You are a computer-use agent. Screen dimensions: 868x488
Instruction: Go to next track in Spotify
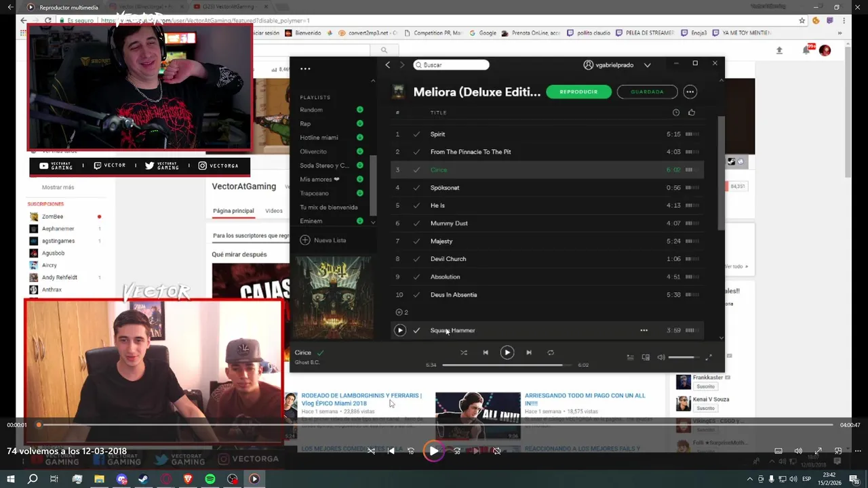tap(529, 352)
